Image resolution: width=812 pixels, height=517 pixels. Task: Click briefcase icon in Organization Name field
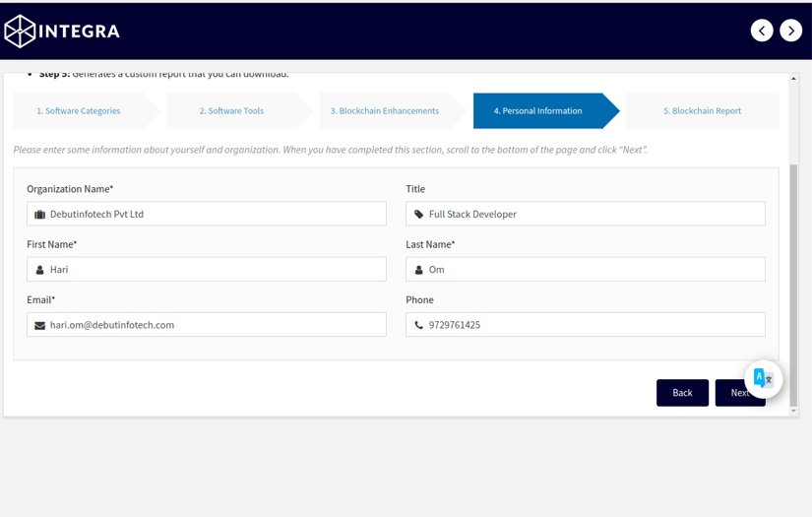[40, 215]
